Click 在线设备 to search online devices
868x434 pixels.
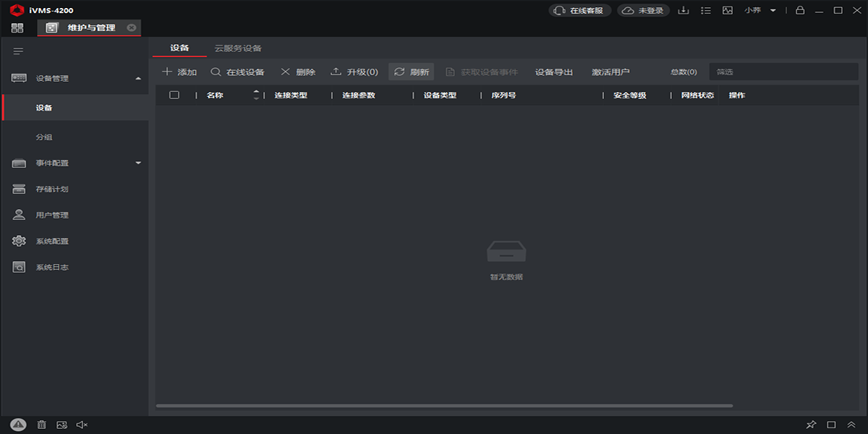tap(237, 72)
